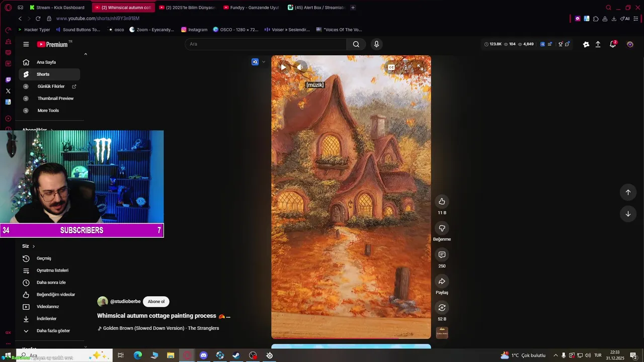Focus the Ara search box
Image resolution: width=644 pixels, height=362 pixels.
[x=266, y=44]
